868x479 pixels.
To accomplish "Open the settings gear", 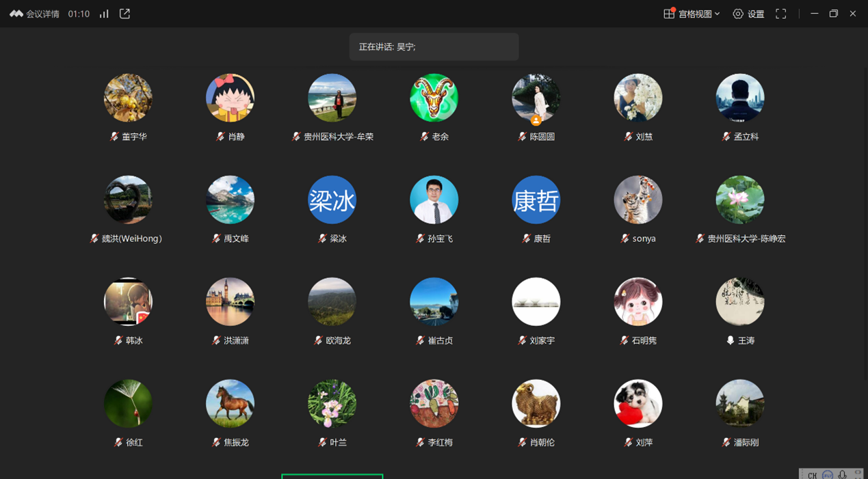I will [x=738, y=14].
